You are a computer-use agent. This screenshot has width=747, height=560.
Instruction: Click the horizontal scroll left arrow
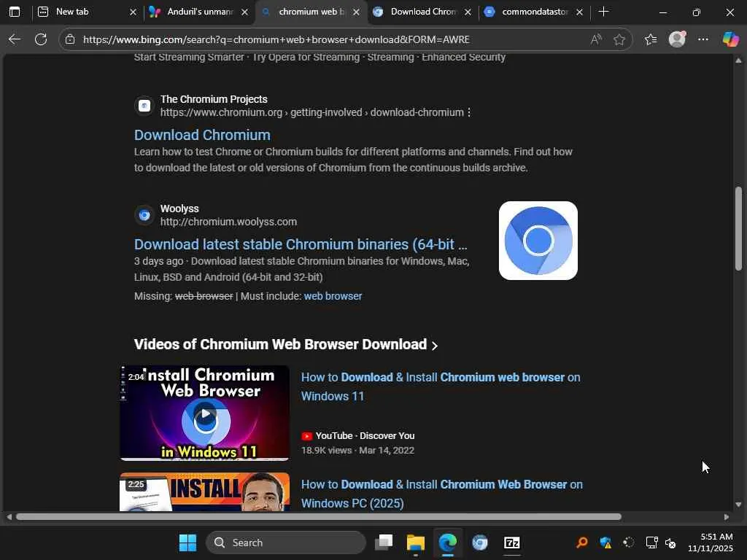click(x=9, y=517)
